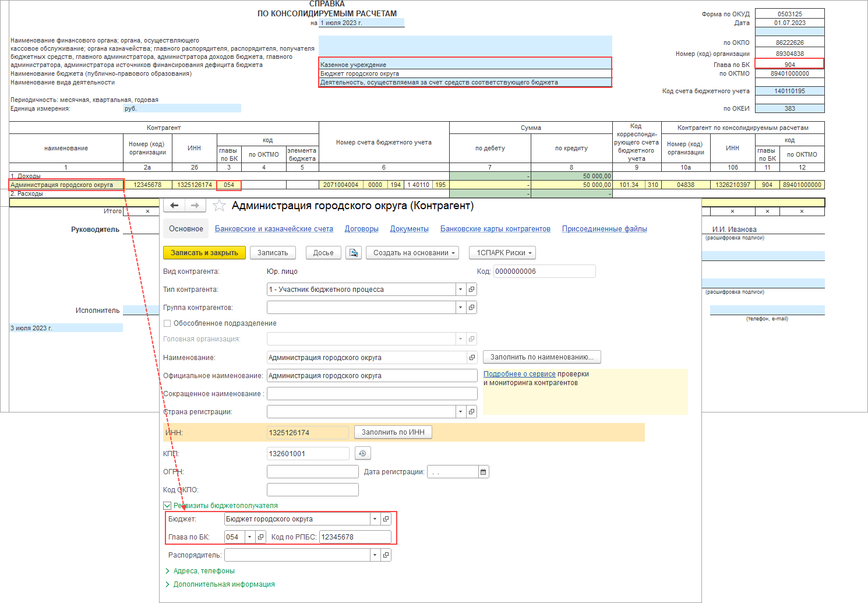Click the 054 cell in report table
This screenshot has width=868, height=603.
pyautogui.click(x=229, y=185)
